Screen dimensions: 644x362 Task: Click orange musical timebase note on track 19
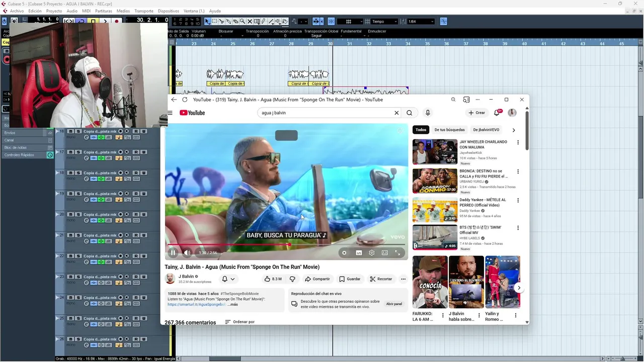(x=119, y=200)
